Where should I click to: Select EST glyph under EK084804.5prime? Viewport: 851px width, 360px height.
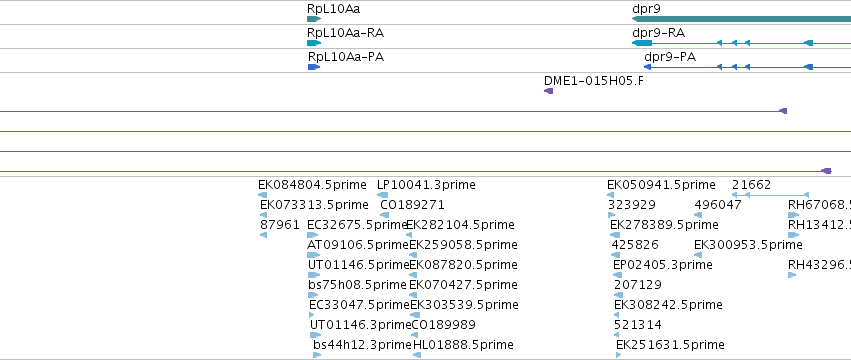[x=263, y=195]
